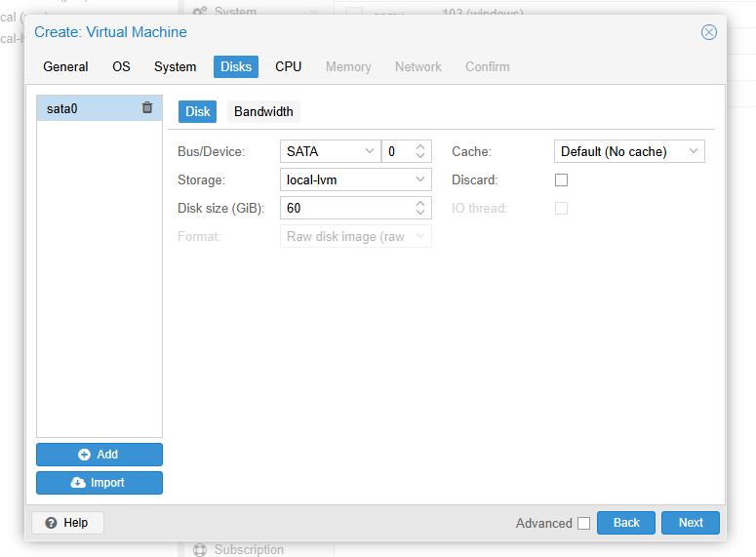756x557 pixels.
Task: Toggle the Advanced options checkbox
Action: (583, 523)
